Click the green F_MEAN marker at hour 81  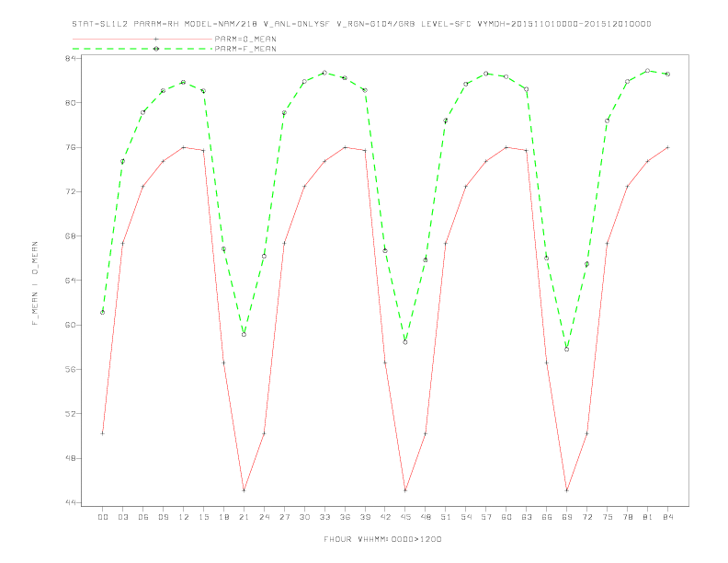tap(648, 71)
